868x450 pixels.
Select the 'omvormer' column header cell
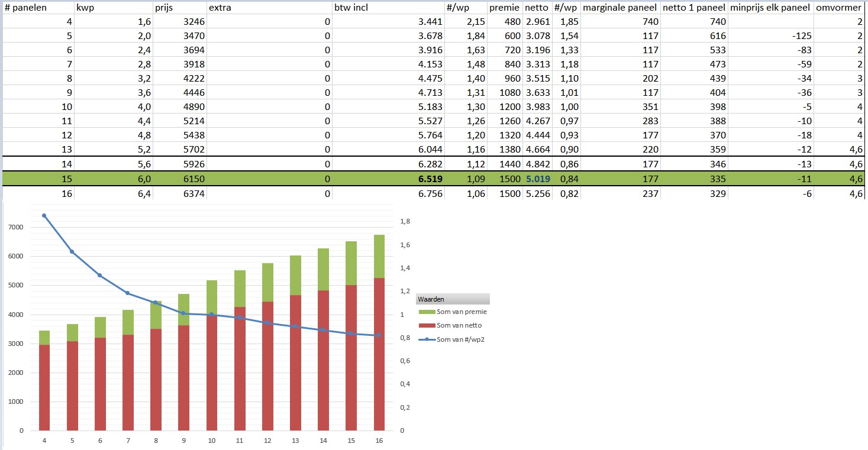pyautogui.click(x=838, y=7)
